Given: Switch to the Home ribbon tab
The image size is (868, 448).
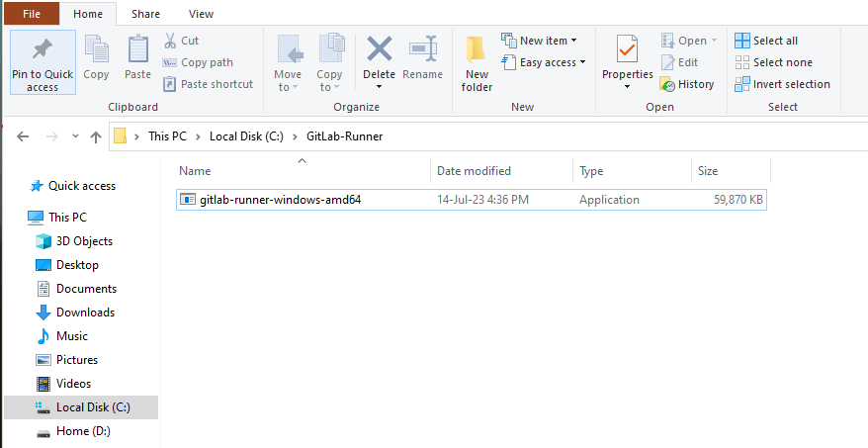Looking at the screenshot, I should [x=88, y=15].
